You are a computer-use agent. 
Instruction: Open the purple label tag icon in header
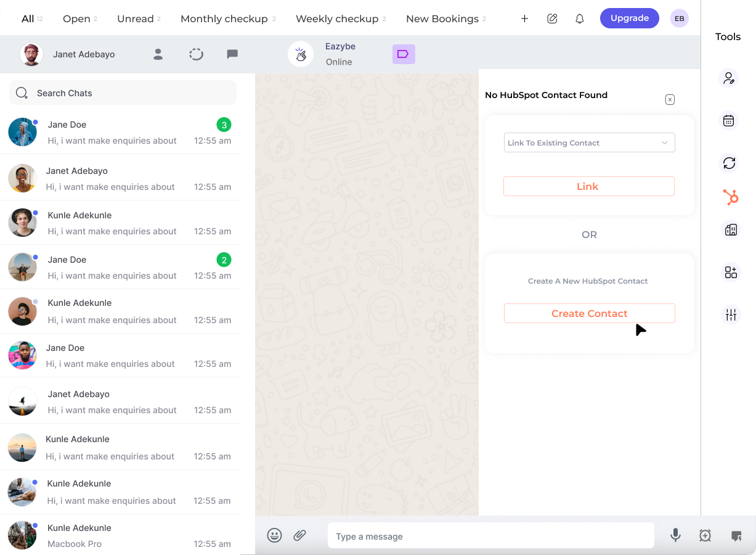404,54
